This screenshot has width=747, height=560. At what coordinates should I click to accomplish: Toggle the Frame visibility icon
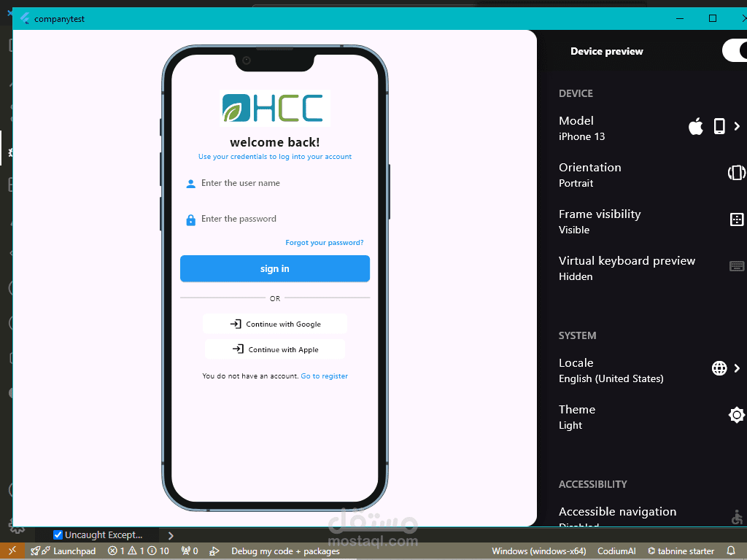pyautogui.click(x=737, y=219)
